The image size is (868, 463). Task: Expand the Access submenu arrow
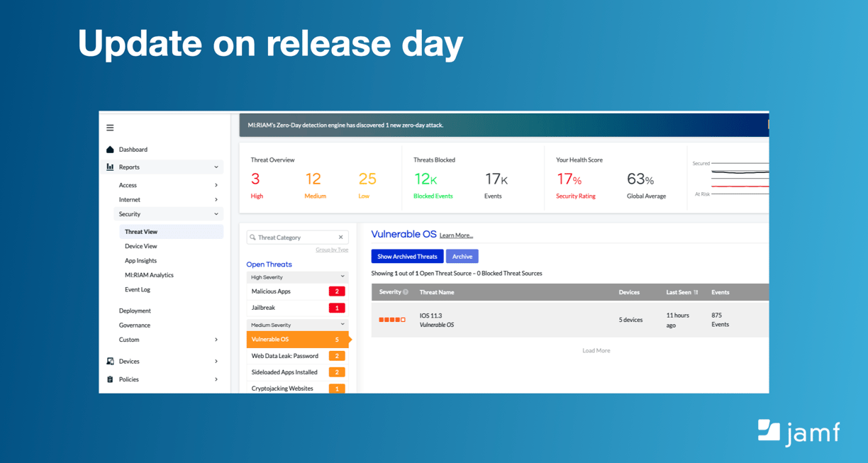coord(216,185)
